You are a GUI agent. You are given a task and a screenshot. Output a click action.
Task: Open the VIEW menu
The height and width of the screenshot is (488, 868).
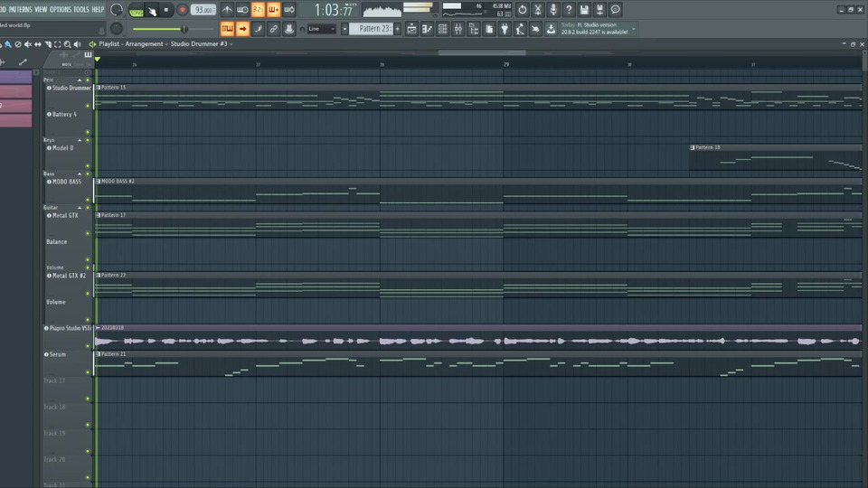click(41, 9)
